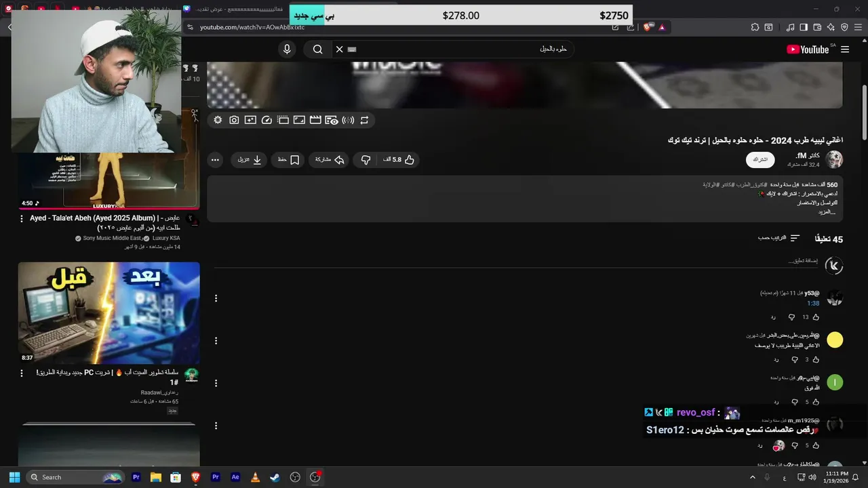
Task: Like the comment by y53
Action: click(x=815, y=317)
